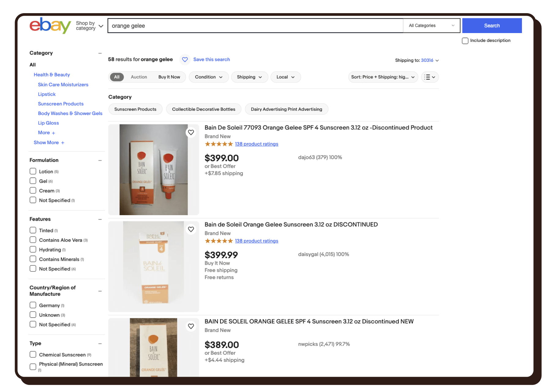
Task: Open the $399.00 listing product thumbnail
Action: tap(154, 170)
